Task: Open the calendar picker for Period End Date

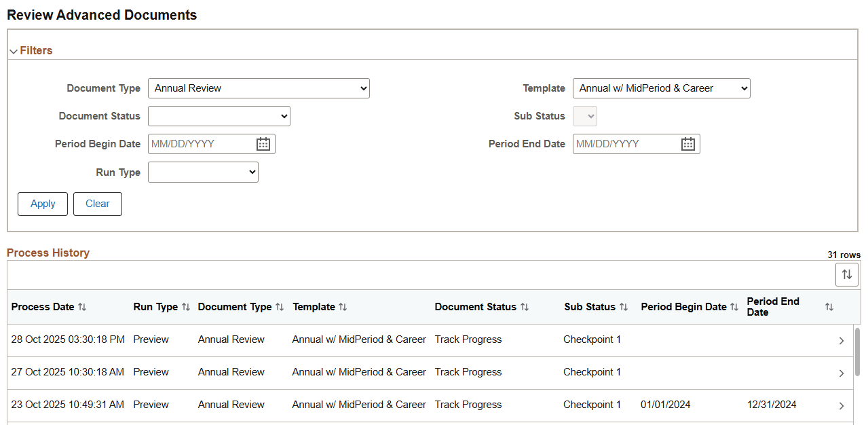Action: (688, 143)
